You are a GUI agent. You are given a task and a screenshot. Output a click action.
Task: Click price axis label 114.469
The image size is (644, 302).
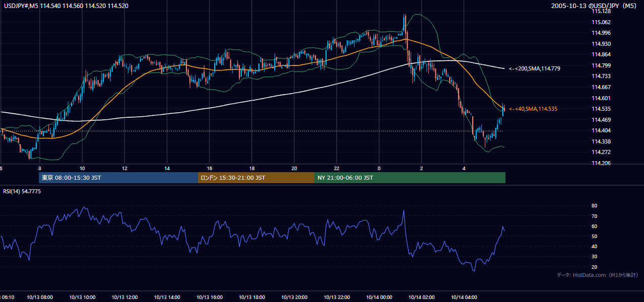(x=601, y=120)
